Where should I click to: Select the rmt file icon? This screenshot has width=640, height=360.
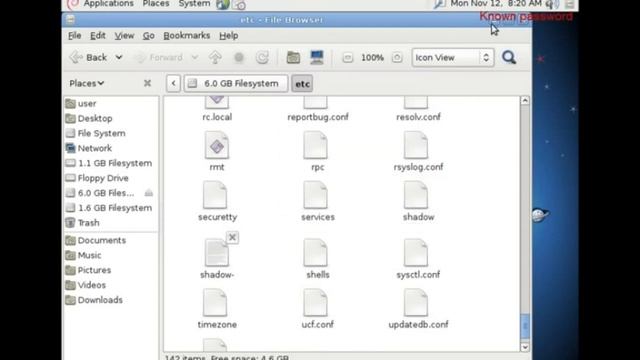pyautogui.click(x=217, y=146)
